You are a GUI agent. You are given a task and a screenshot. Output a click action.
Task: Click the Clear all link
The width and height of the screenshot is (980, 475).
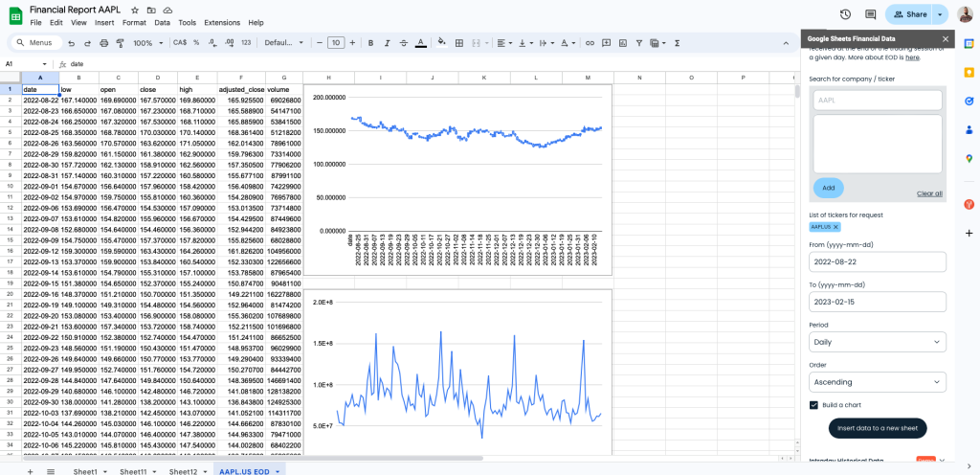click(x=928, y=193)
